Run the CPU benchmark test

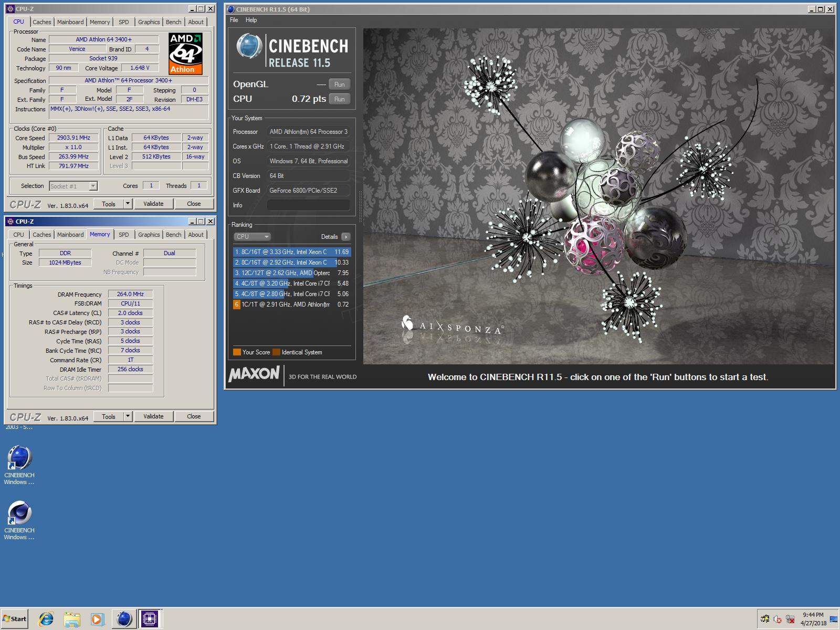(x=340, y=99)
